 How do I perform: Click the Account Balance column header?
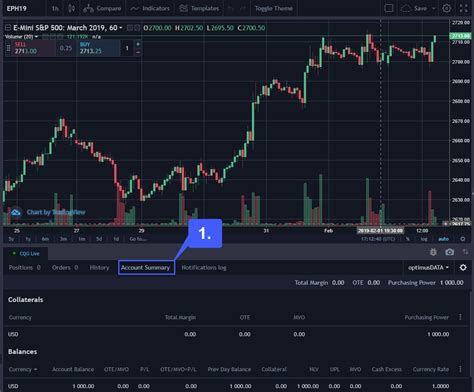(73, 369)
